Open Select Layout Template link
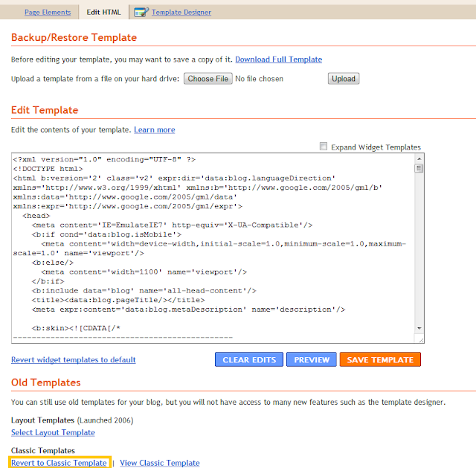 53,432
